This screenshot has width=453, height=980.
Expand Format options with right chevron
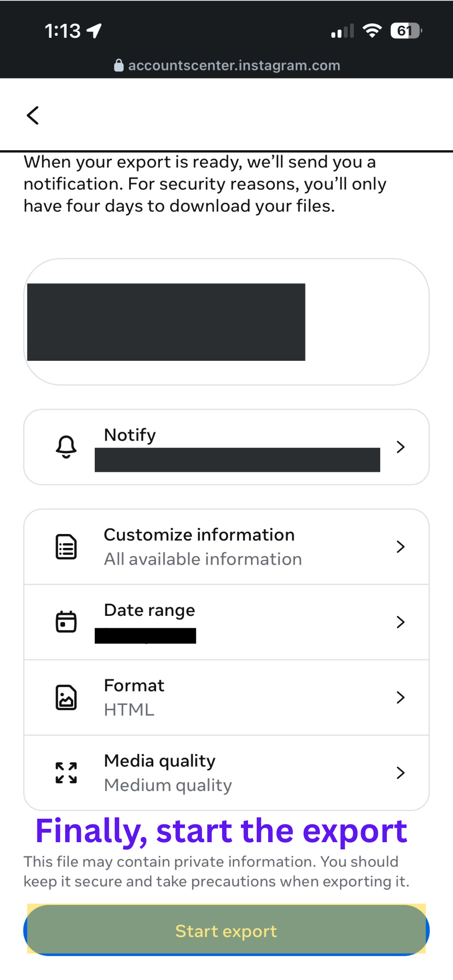(x=401, y=697)
